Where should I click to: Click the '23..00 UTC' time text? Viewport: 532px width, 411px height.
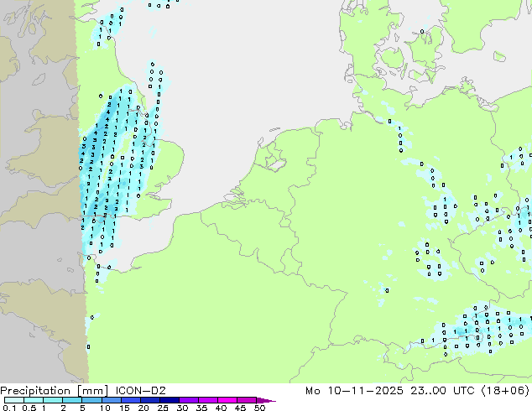coord(442,391)
